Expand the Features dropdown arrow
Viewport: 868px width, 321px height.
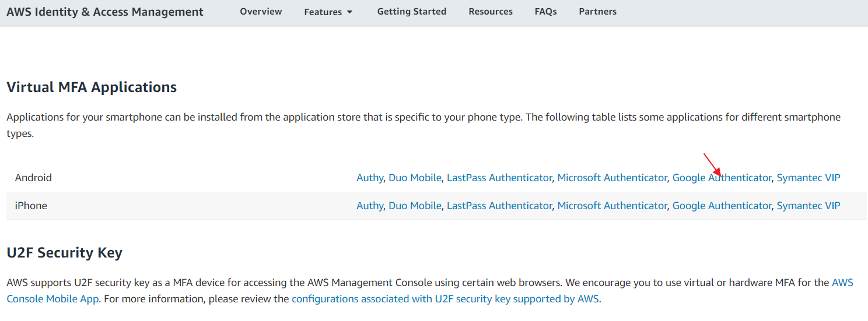click(350, 12)
